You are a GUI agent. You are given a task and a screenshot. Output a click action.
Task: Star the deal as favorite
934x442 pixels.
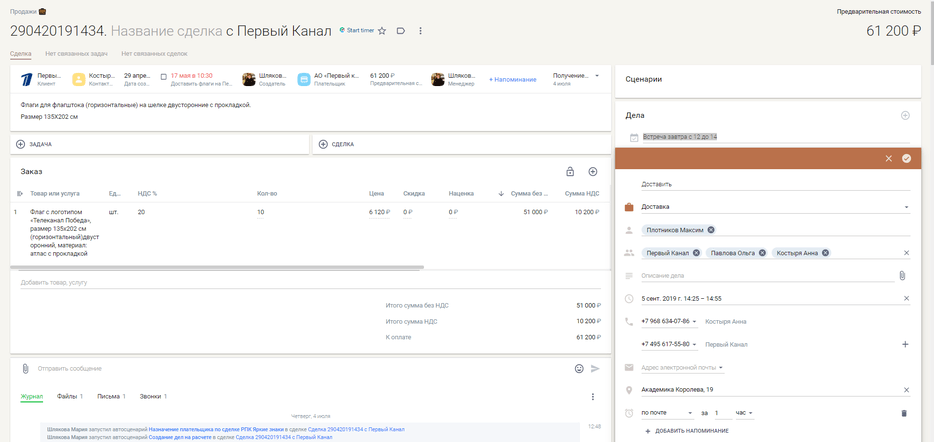(382, 31)
